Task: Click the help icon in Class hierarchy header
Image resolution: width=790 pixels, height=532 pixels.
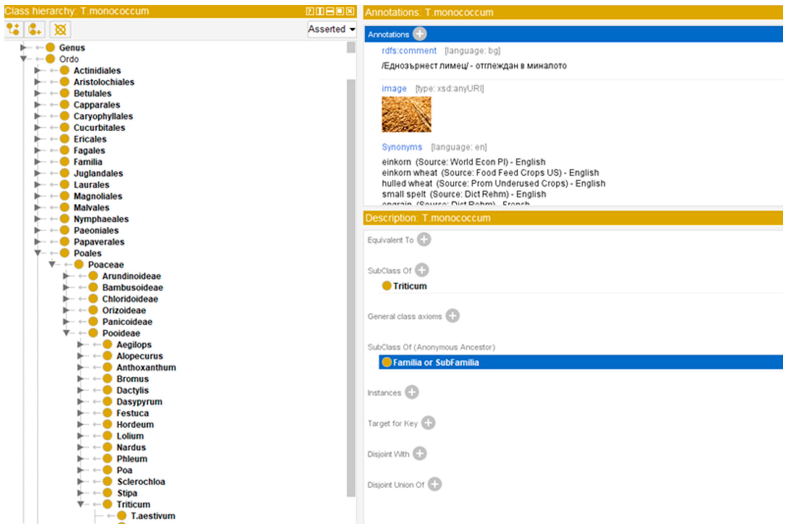Action: point(309,11)
